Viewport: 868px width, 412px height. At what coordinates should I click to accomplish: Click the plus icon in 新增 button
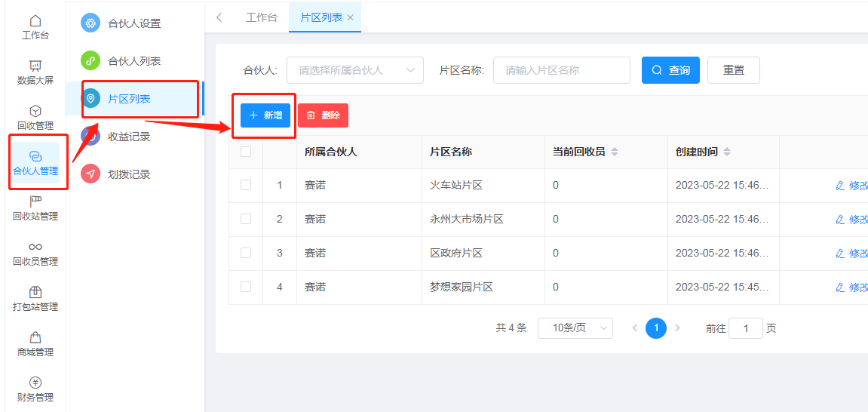tap(253, 115)
